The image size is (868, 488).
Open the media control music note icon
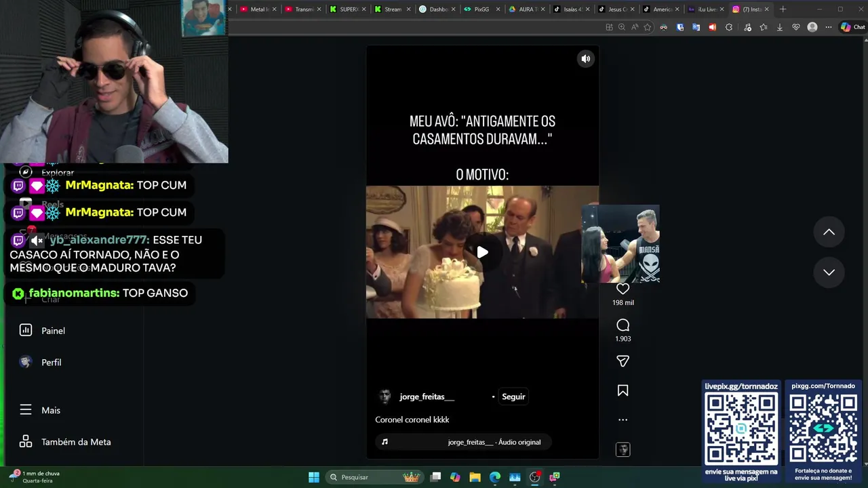747,27
